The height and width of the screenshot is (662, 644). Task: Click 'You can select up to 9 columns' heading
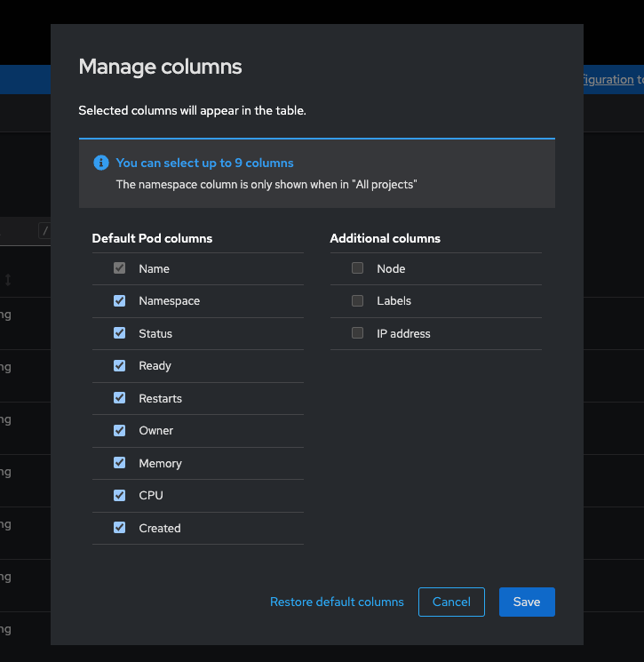(x=204, y=163)
